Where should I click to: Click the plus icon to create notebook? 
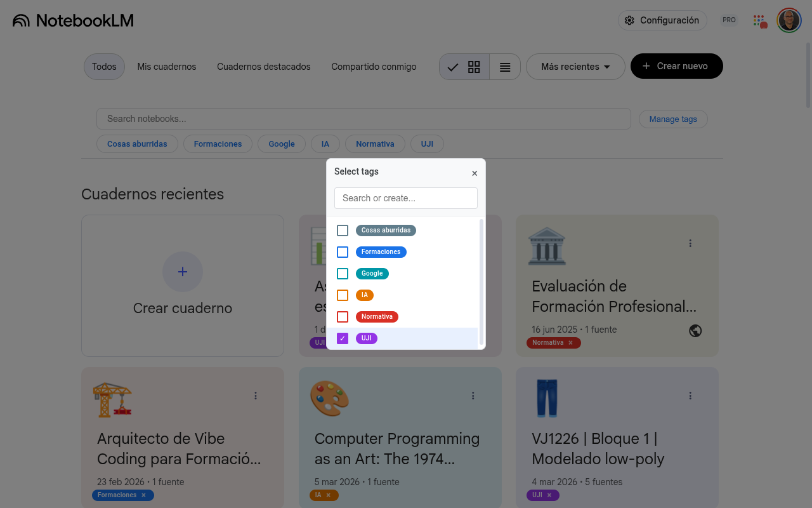[x=183, y=272]
